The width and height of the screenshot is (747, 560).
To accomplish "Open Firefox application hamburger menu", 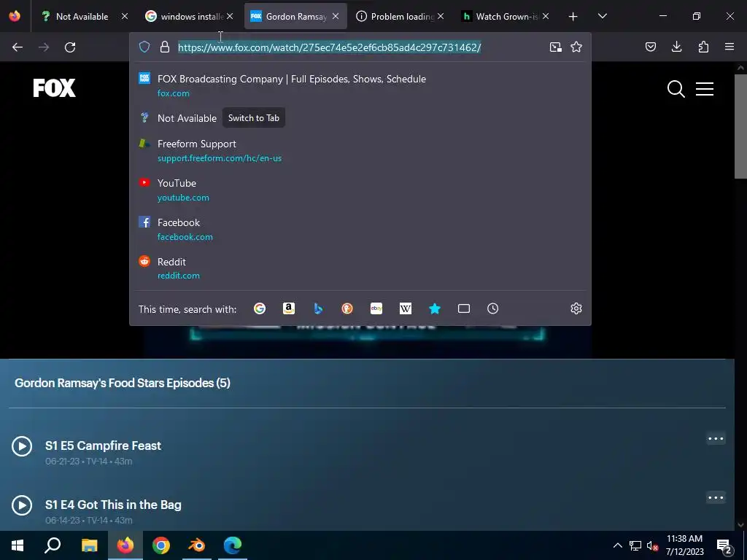I will click(729, 47).
